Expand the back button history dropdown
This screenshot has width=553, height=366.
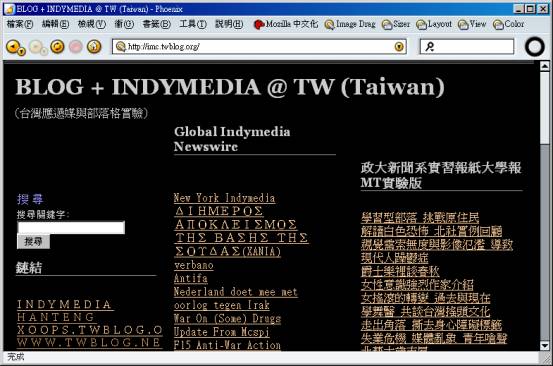pos(22,52)
